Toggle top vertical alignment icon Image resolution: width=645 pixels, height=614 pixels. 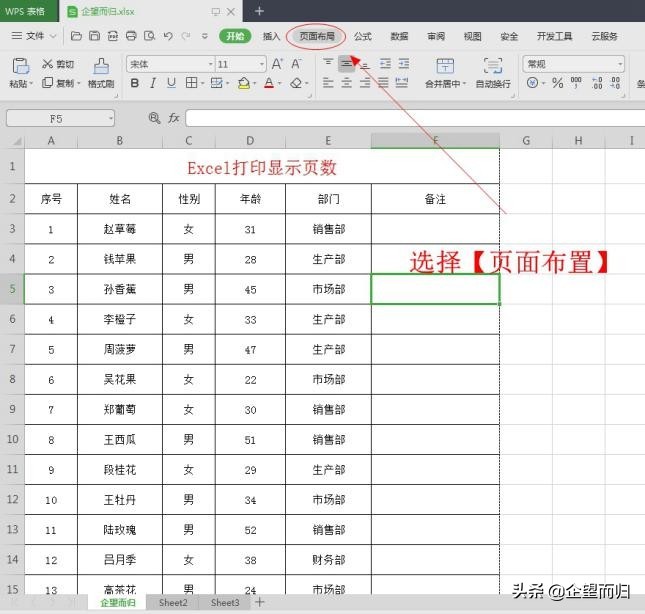(x=328, y=63)
